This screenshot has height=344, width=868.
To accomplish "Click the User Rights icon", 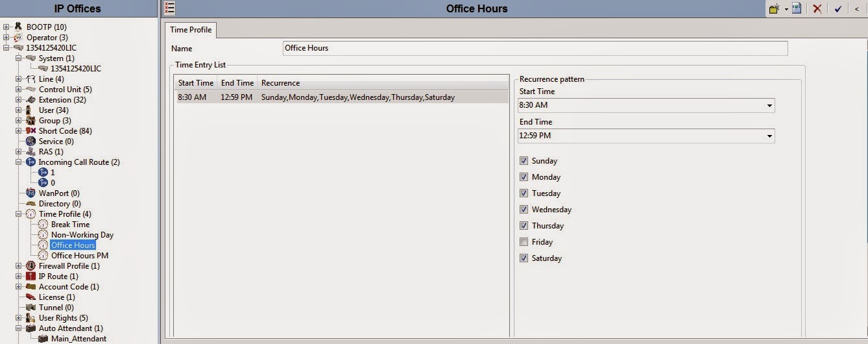I will coord(30,317).
